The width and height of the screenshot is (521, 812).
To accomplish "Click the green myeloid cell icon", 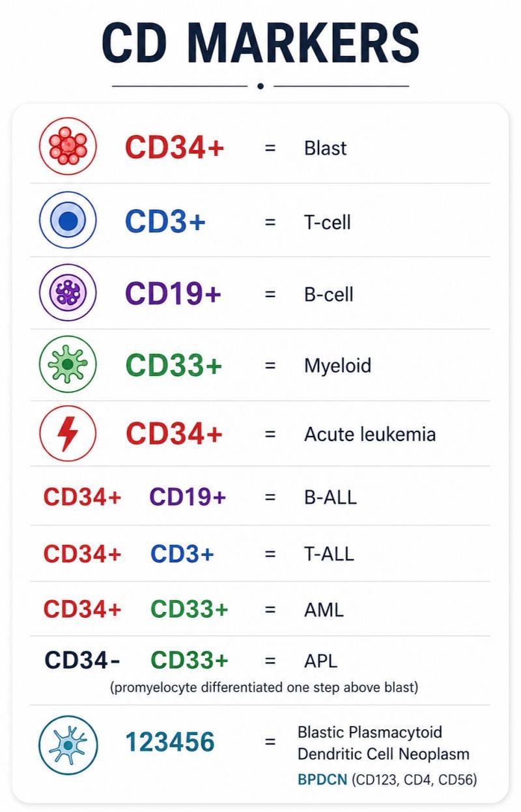I will click(68, 364).
